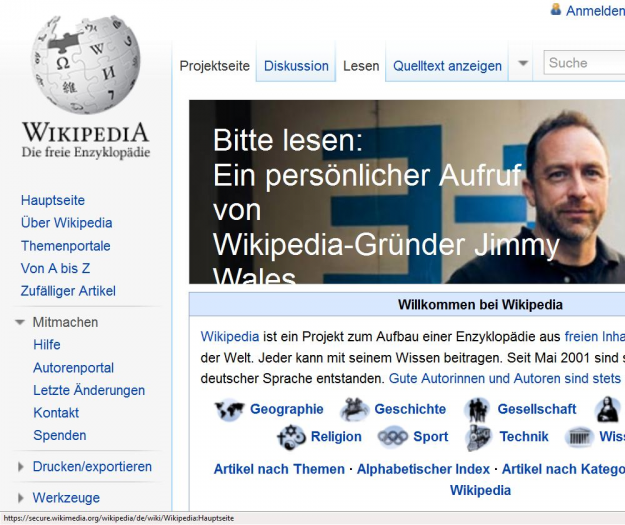Click the status bar URL text
625x525 pixels.
(119, 519)
